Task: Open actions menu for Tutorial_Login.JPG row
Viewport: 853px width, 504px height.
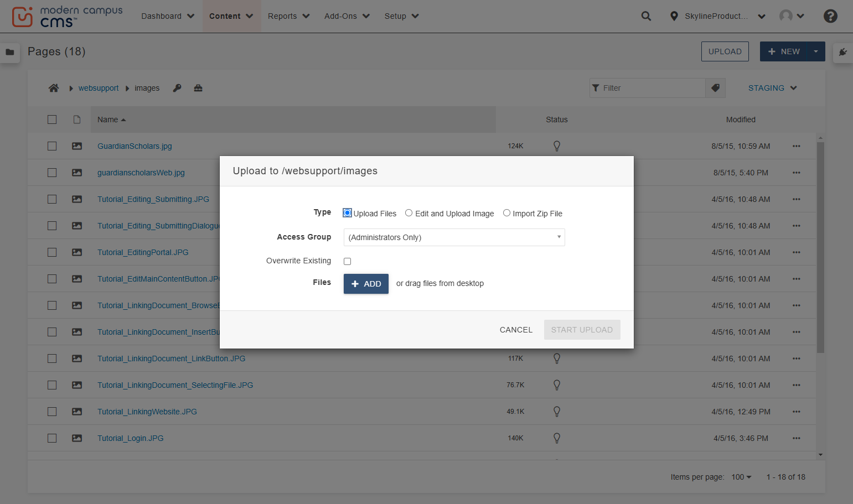Action: [797, 438]
